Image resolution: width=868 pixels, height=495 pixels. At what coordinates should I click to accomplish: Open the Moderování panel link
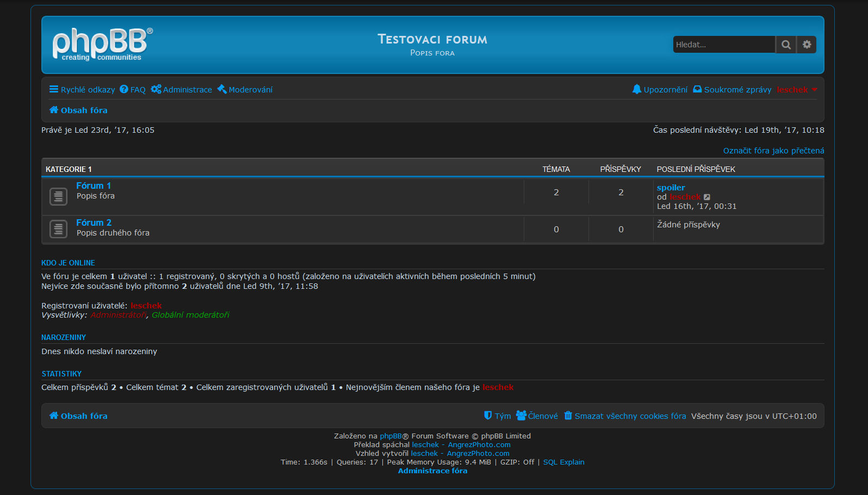coord(250,90)
